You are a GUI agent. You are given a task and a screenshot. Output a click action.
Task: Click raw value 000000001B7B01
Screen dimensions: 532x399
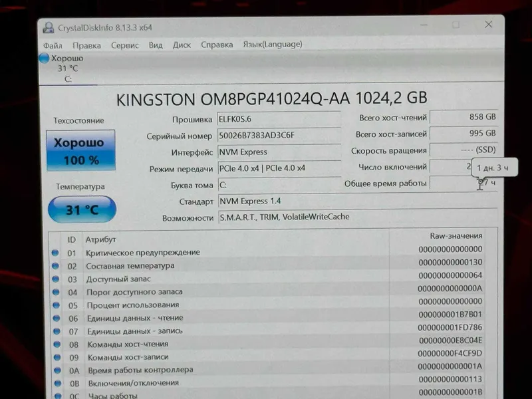point(450,315)
